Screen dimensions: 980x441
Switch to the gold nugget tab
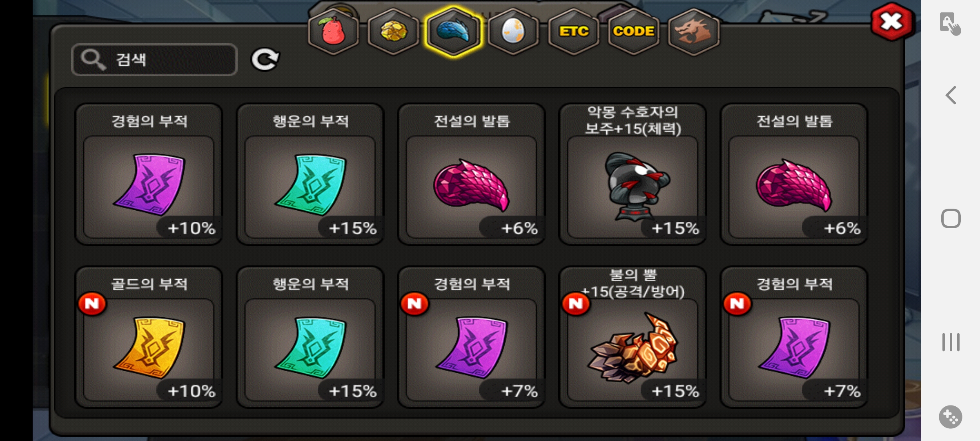point(393,31)
